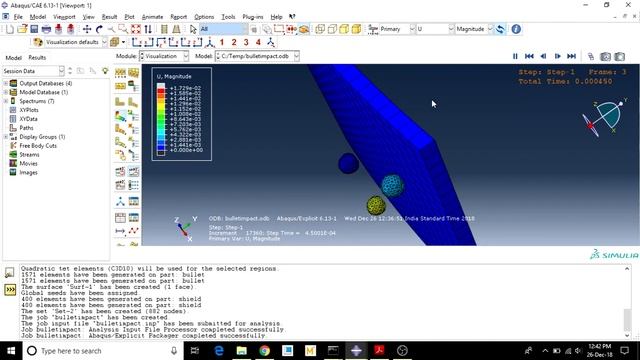Viewport: 640px width, 360px height.
Task: Apply saved view number 1
Action: pos(222,42)
